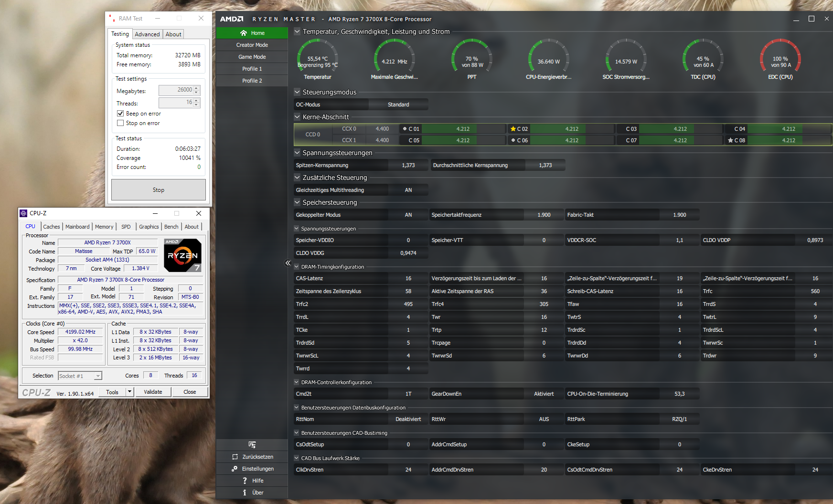Open the Graphics tab in CPU-Z
This screenshot has height=504, width=833.
(149, 227)
